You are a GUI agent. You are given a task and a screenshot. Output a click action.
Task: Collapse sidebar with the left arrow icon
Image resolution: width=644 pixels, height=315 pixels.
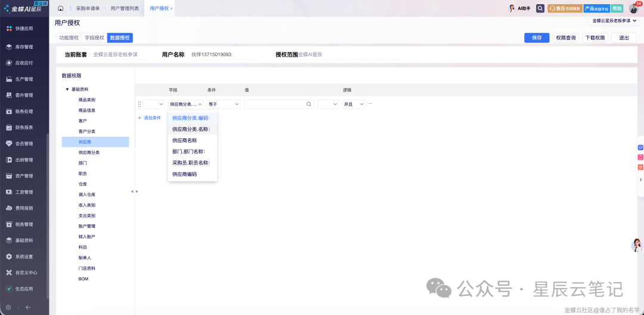[29, 307]
